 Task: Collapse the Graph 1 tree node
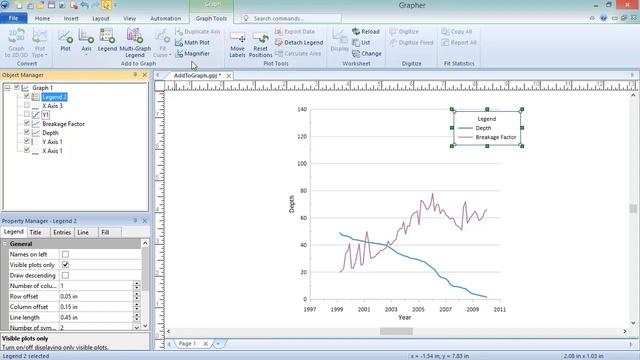7,88
